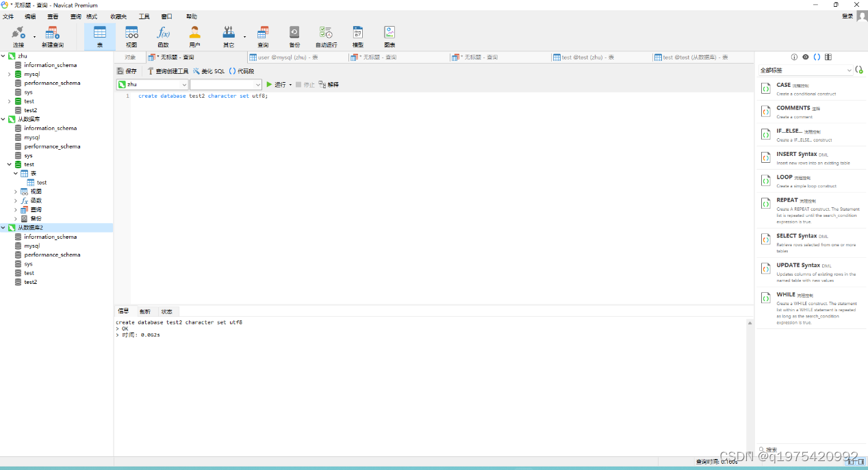
Task: Click the 登录 login link
Action: pos(847,16)
